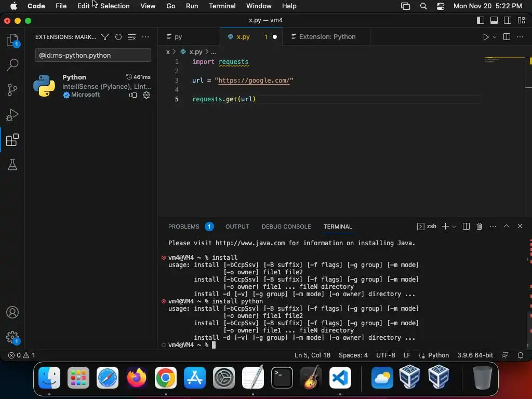The width and height of the screenshot is (532, 399).
Task: Split the terminal pane
Action: 466,227
